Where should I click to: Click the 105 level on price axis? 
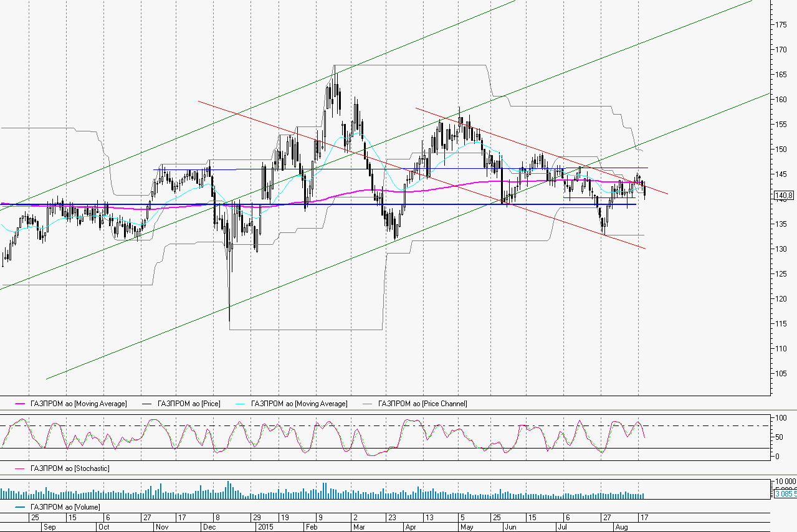pyautogui.click(x=780, y=373)
